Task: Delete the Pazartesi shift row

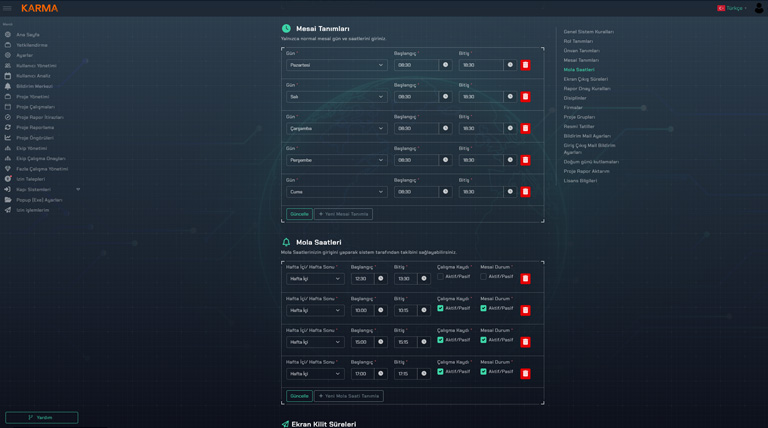Action: (x=525, y=65)
